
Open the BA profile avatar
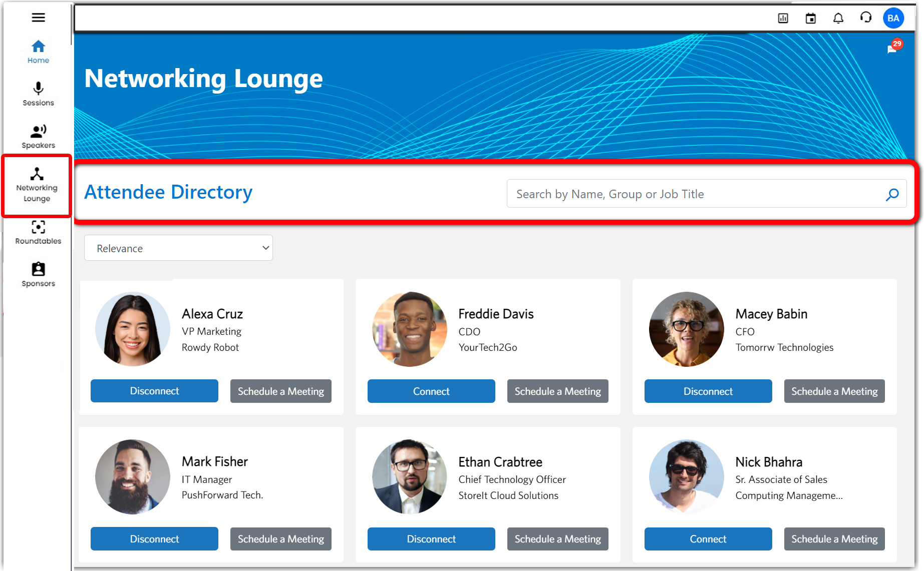(x=893, y=19)
